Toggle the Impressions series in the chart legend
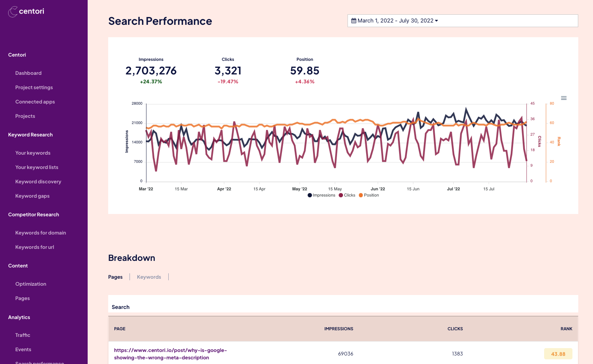Screen dimensions: 593x364 click(x=321, y=195)
